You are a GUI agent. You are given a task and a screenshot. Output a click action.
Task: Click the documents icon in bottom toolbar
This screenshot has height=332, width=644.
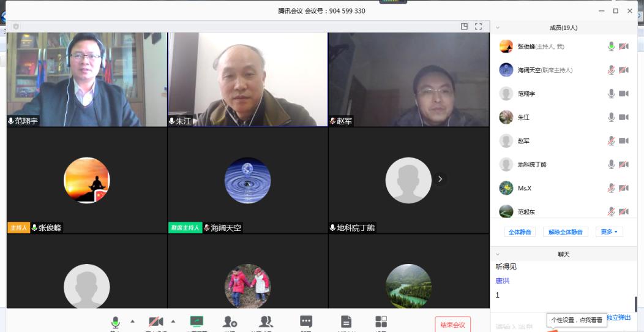click(346, 322)
